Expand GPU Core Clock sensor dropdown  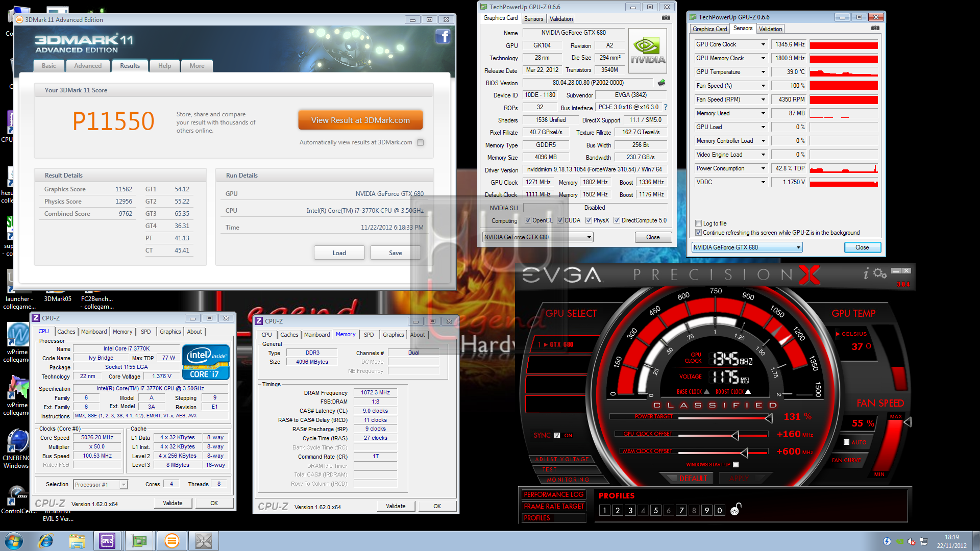pos(763,44)
